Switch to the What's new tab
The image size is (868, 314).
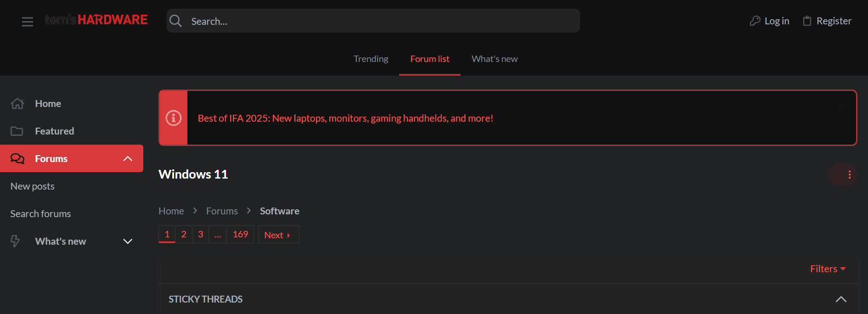point(494,59)
